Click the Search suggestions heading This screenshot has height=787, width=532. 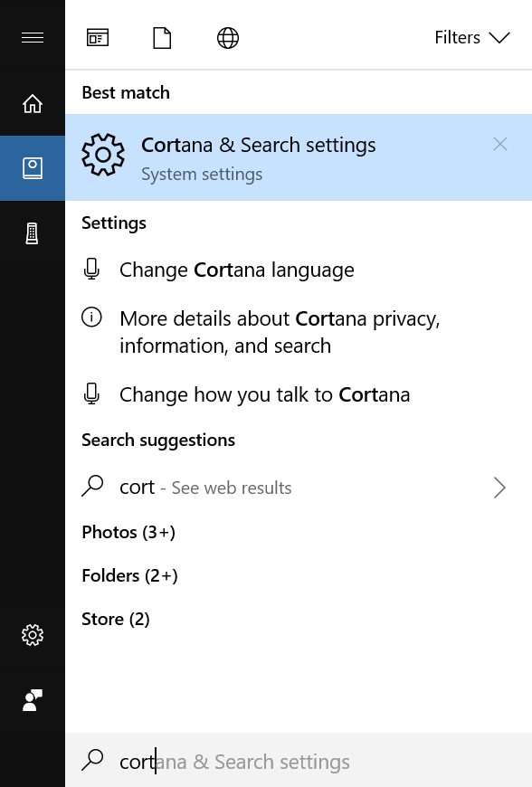click(158, 441)
